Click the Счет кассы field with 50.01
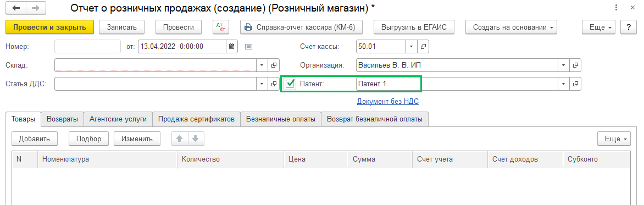Viewport: 644px width, 205px height. (x=381, y=46)
